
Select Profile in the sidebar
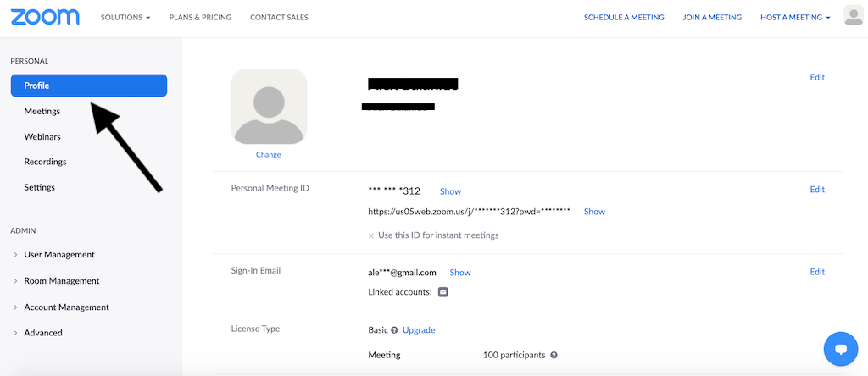[89, 86]
